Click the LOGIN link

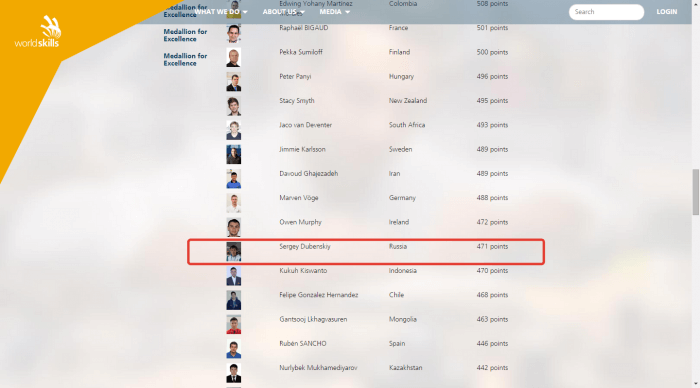pyautogui.click(x=667, y=12)
